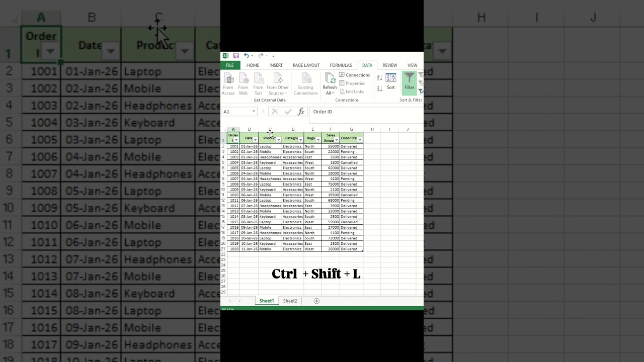Select column H header
This screenshot has width=644, height=362.
tap(372, 129)
